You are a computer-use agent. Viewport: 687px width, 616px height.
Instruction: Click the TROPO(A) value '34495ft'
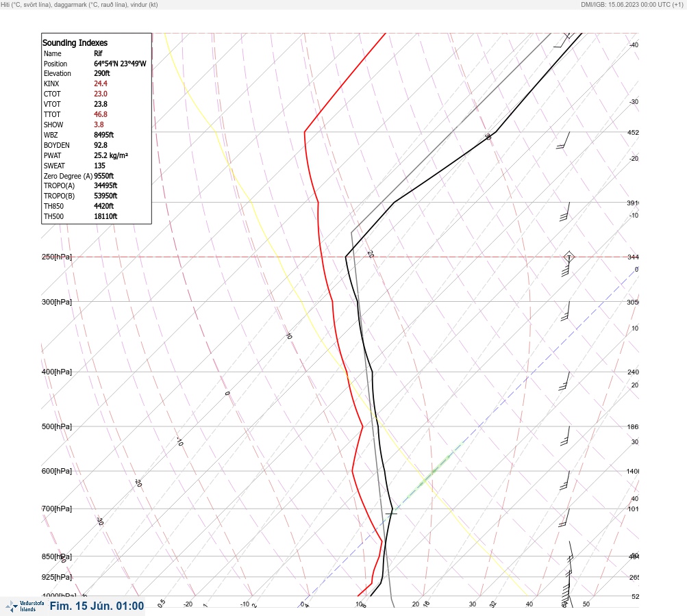coord(105,185)
